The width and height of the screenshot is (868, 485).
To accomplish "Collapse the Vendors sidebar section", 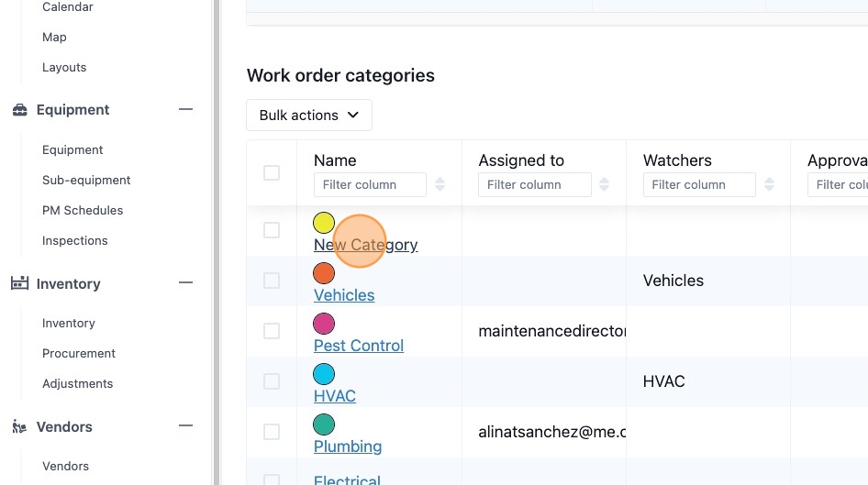I will pos(185,425).
